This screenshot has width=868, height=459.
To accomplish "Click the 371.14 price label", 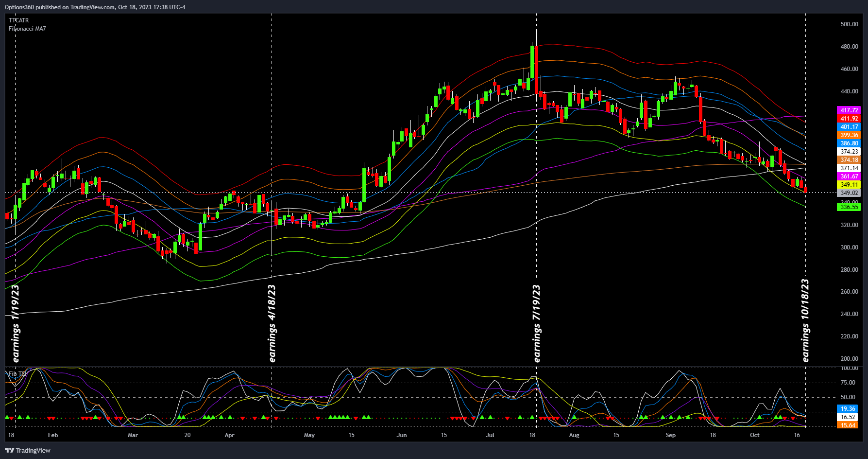I will [849, 168].
